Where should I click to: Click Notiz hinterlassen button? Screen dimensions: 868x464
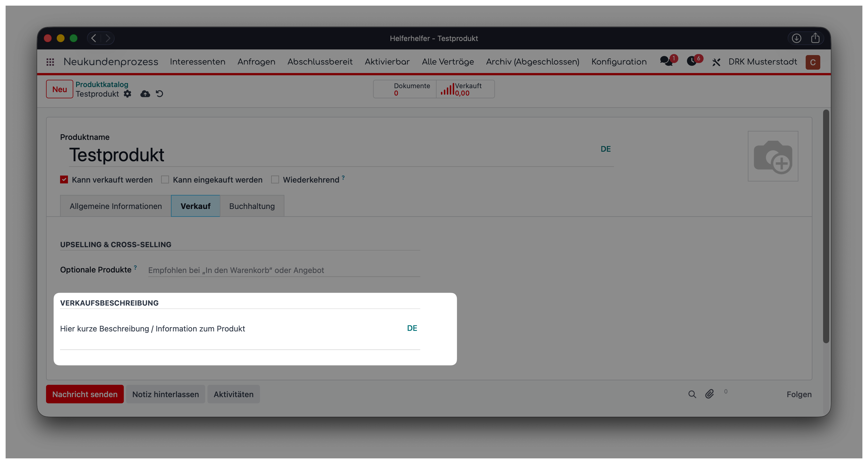[x=165, y=394]
